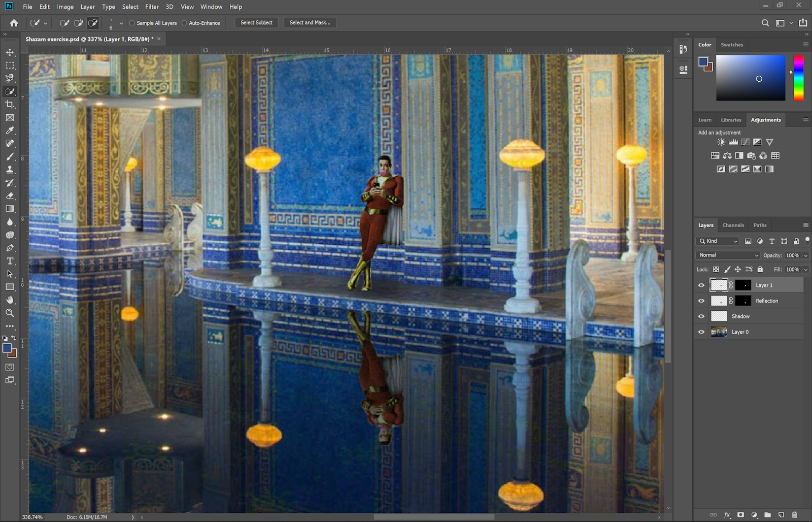Viewport: 812px width, 522px height.
Task: Open the Fill dropdown arrow
Action: tap(805, 270)
